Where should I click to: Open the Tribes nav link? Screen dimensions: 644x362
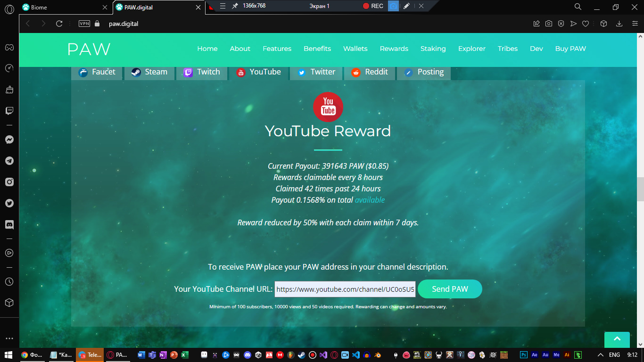(x=508, y=49)
